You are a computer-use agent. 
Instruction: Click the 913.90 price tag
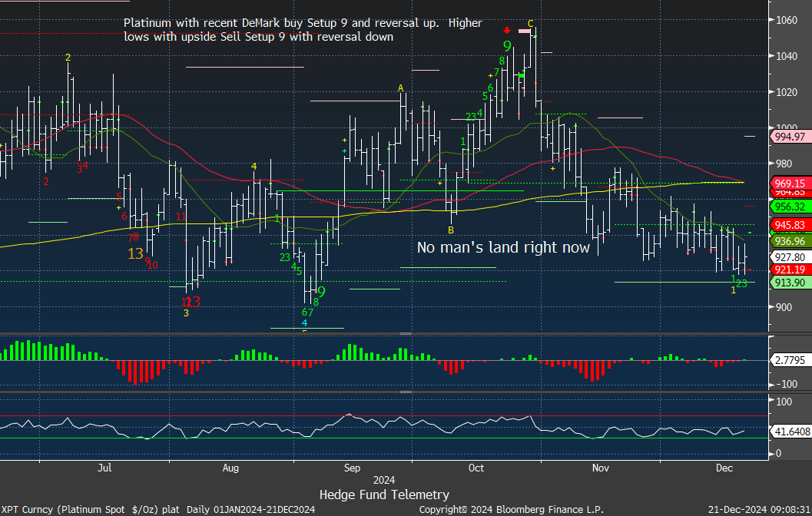pos(789,283)
